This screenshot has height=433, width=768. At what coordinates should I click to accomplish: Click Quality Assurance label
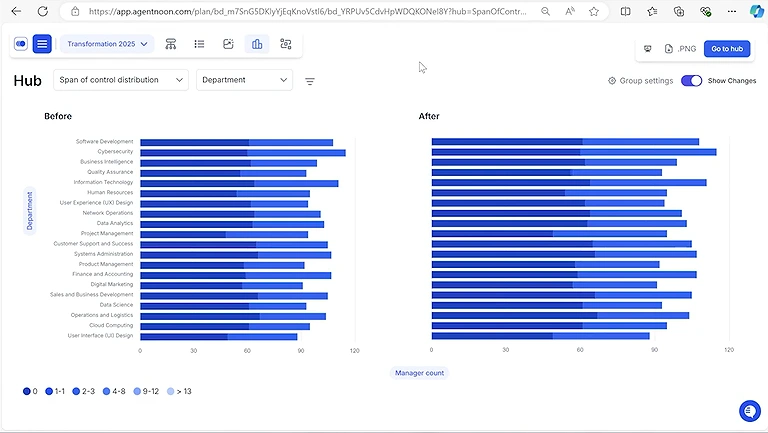110,172
